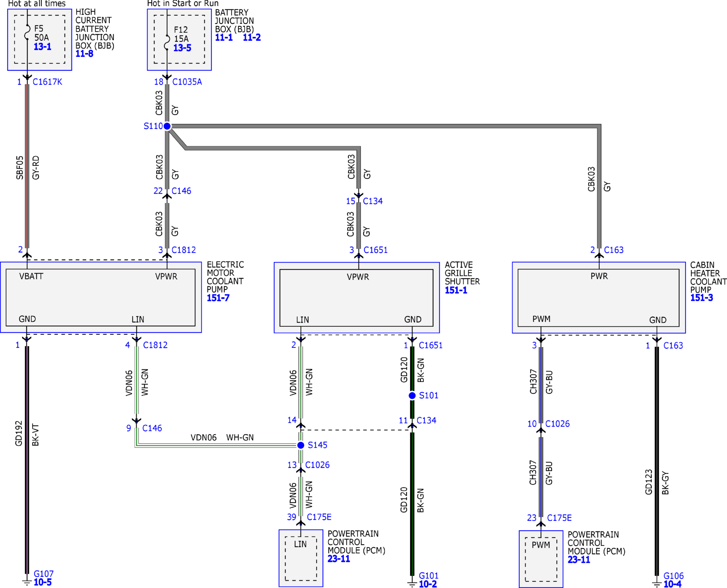This screenshot has height=588, width=727.
Task: Open Electric Motor Coolant Pump page 151-7
Action: click(x=218, y=298)
